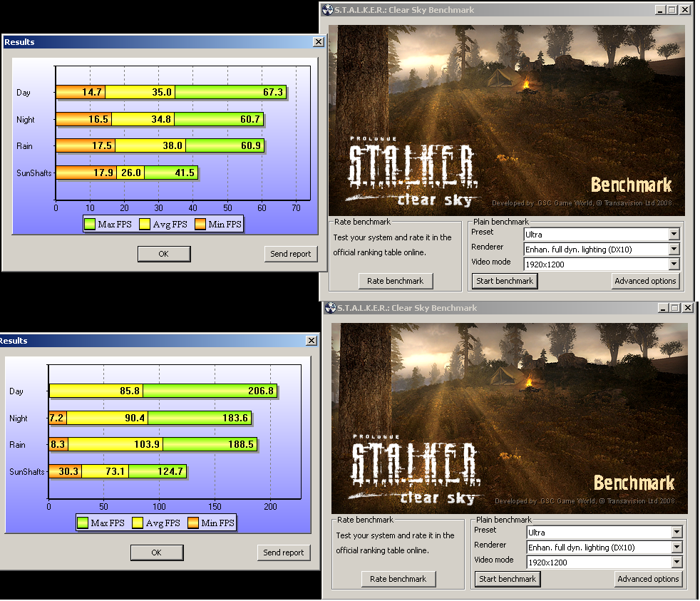Screen dimensions: 700x601
Task: Click Rate benchmark in the top benchmark window
Action: click(396, 281)
